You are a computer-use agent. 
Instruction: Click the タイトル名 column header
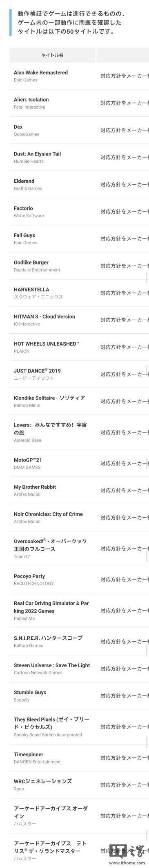[52, 55]
